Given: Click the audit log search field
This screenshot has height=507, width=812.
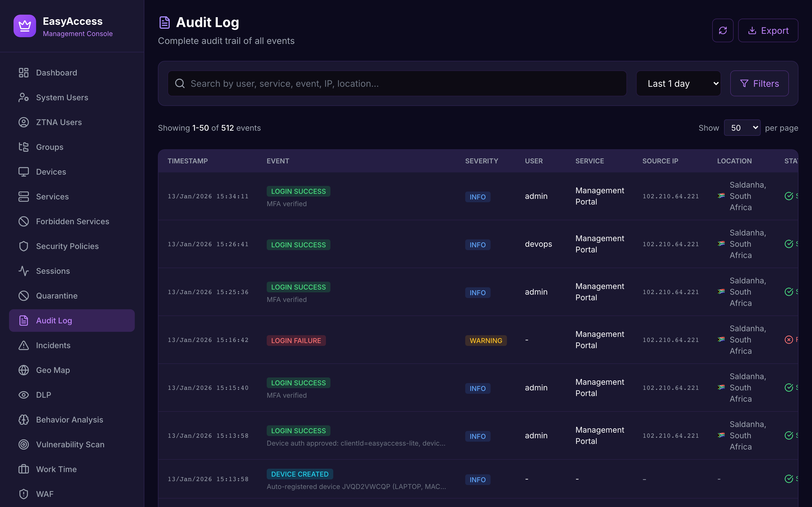Looking at the screenshot, I should tap(396, 83).
